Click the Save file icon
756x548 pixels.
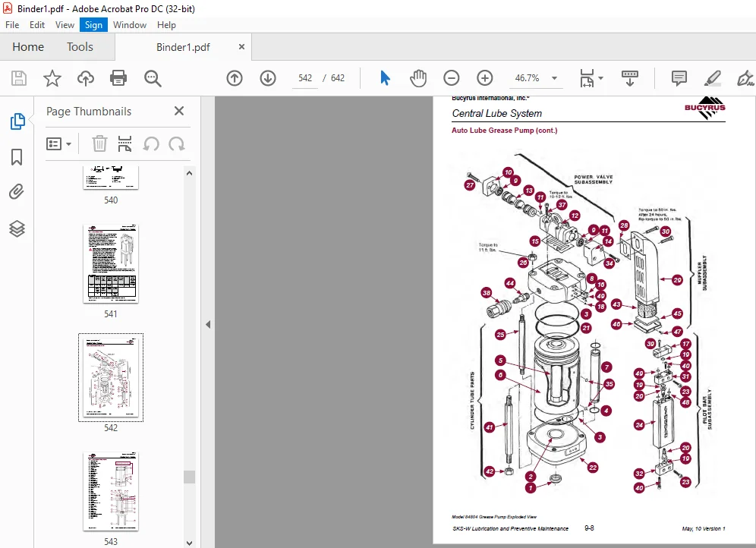pos(19,78)
